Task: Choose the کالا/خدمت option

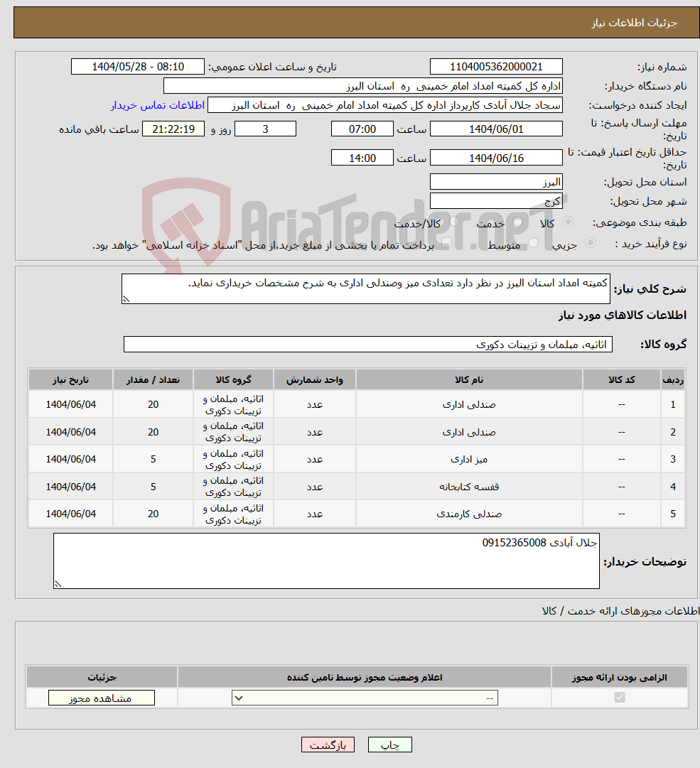Action: [453, 222]
